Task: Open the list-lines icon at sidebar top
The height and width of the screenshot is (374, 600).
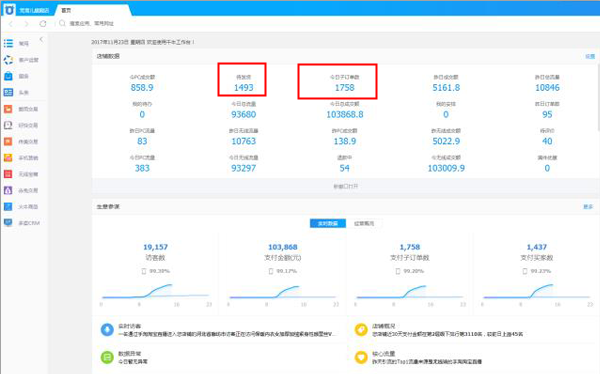Action: 8,43
